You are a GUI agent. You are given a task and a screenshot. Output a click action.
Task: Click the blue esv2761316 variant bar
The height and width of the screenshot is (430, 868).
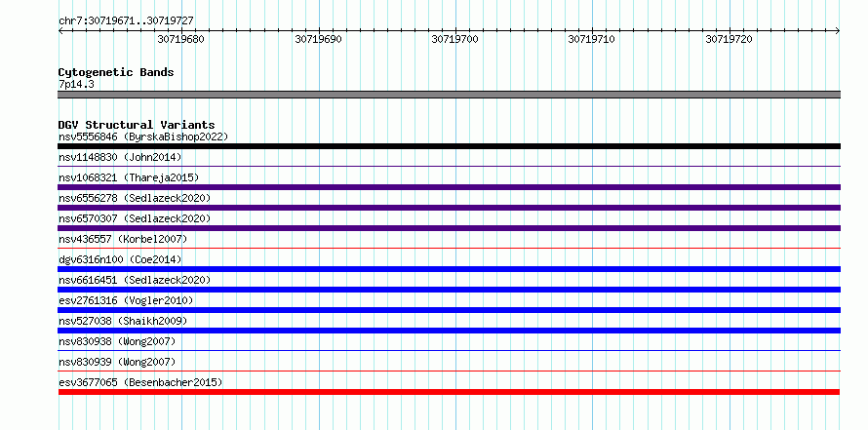coord(449,310)
